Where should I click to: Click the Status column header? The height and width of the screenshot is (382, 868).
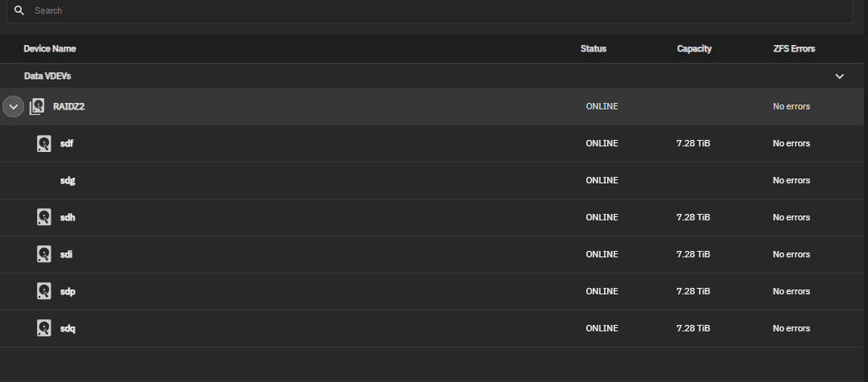(x=593, y=48)
